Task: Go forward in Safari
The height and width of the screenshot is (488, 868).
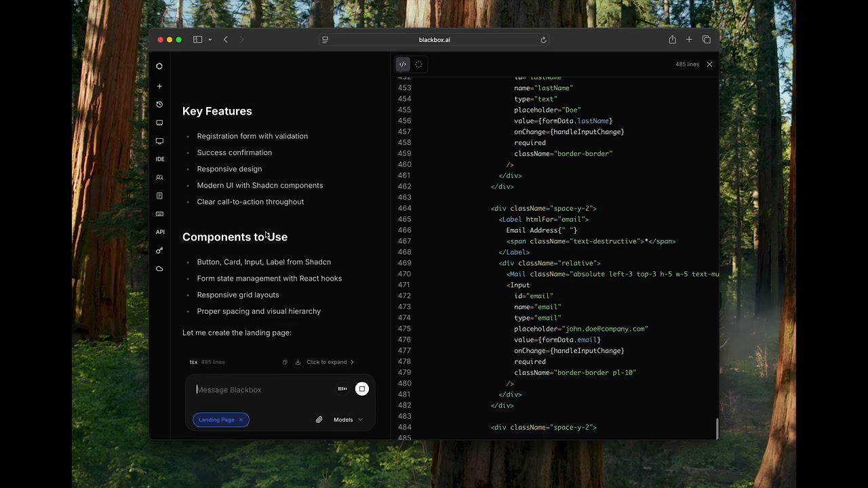Action: (x=241, y=40)
